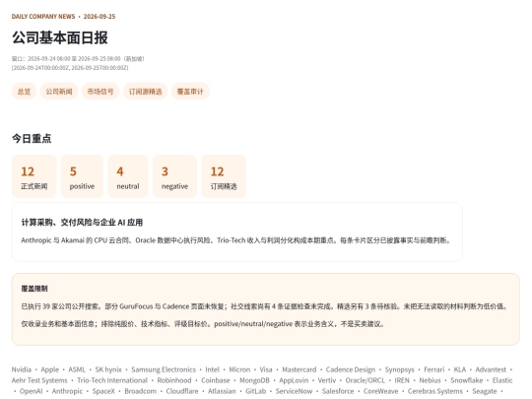Click Advantest in the company list
The image size is (532, 399).
coord(491,369)
